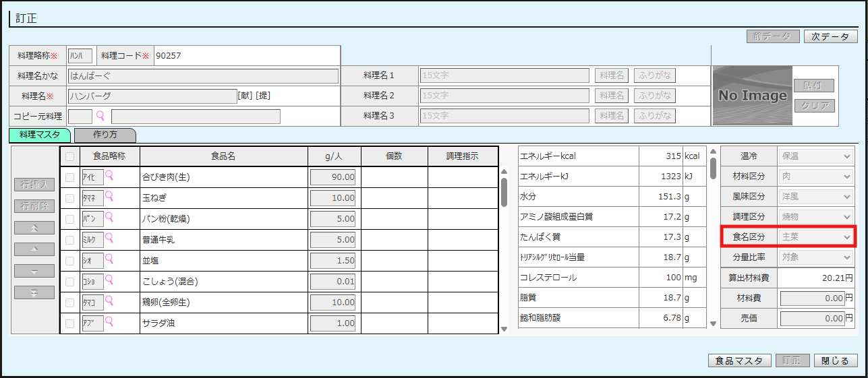Viewport: 868px width, 378px height.
Task: Click the magnifier icon in the 合びき肉(生) row
Action: click(x=109, y=176)
